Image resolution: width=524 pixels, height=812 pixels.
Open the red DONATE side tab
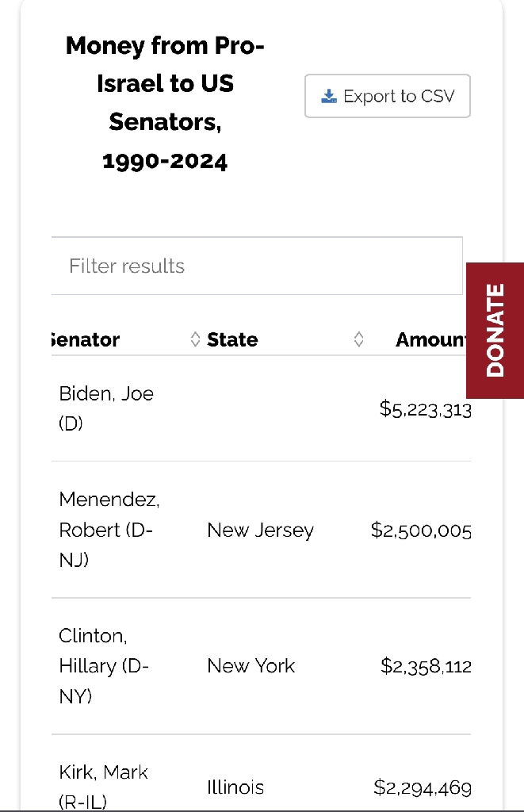coord(495,331)
